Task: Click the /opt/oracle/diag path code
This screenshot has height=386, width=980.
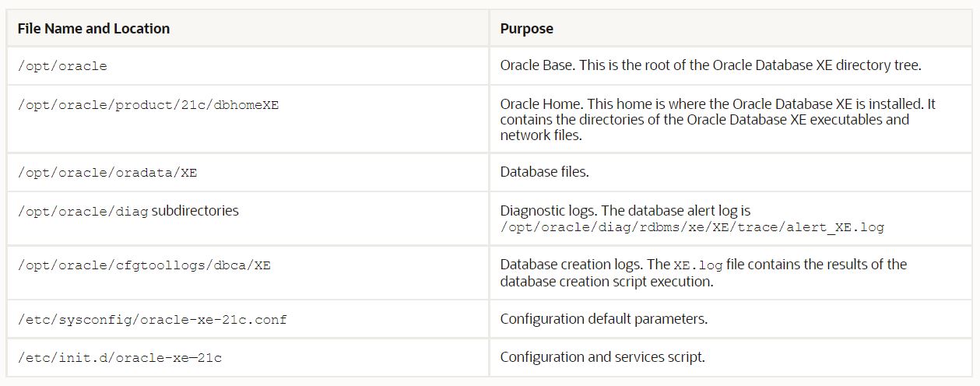Action: tap(83, 212)
